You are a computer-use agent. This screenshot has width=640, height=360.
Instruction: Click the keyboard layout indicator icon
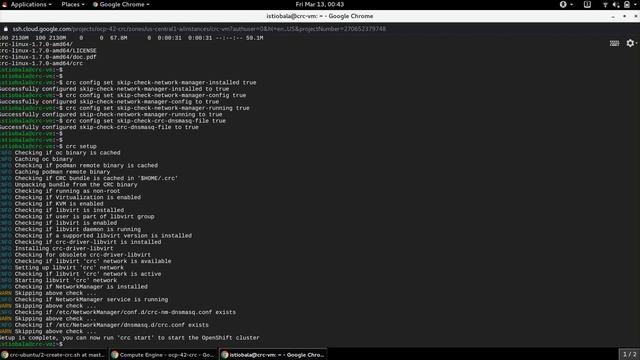point(587,4)
